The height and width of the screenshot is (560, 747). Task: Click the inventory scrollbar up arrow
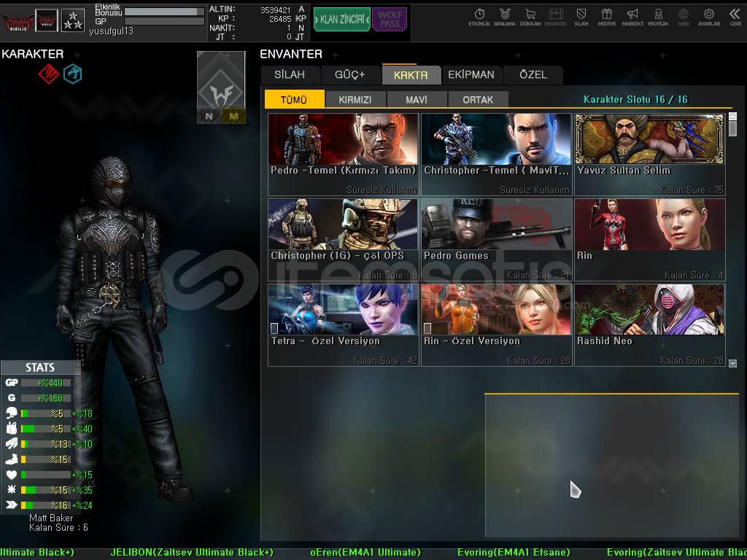click(x=732, y=117)
